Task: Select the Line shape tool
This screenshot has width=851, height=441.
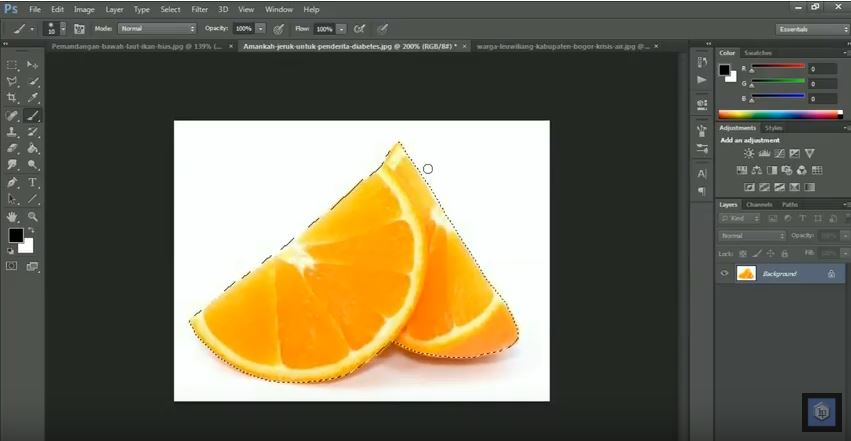Action: coord(33,199)
